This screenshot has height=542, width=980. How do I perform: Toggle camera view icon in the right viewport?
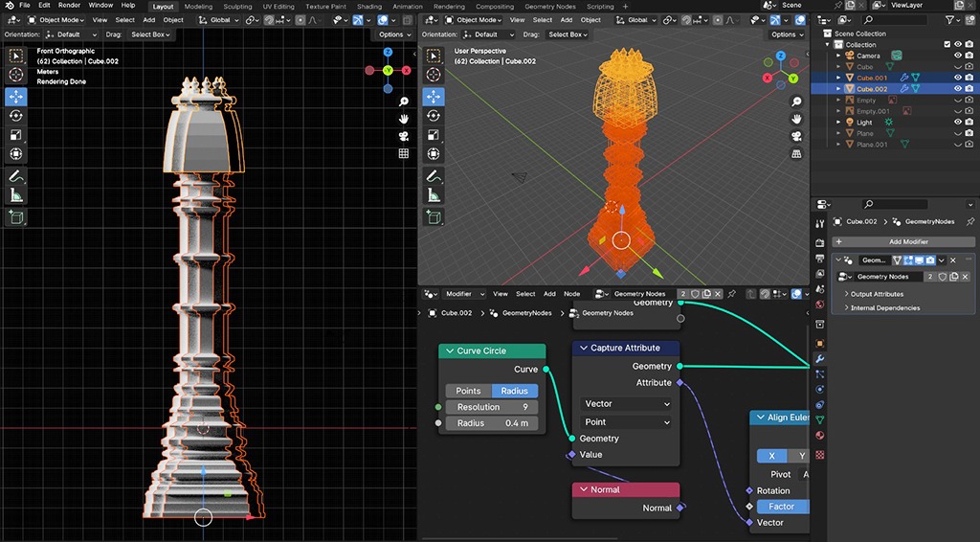796,136
